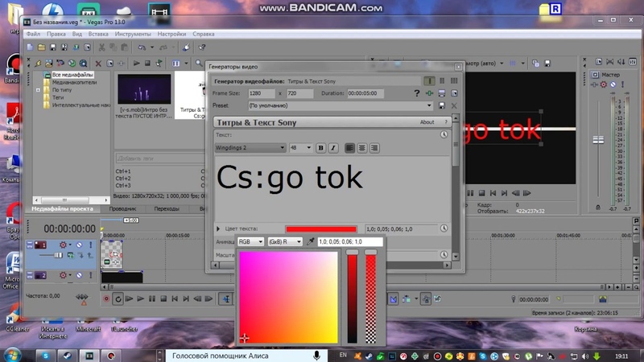Select the intro video media thumbnail
644x362 pixels.
pos(144,89)
